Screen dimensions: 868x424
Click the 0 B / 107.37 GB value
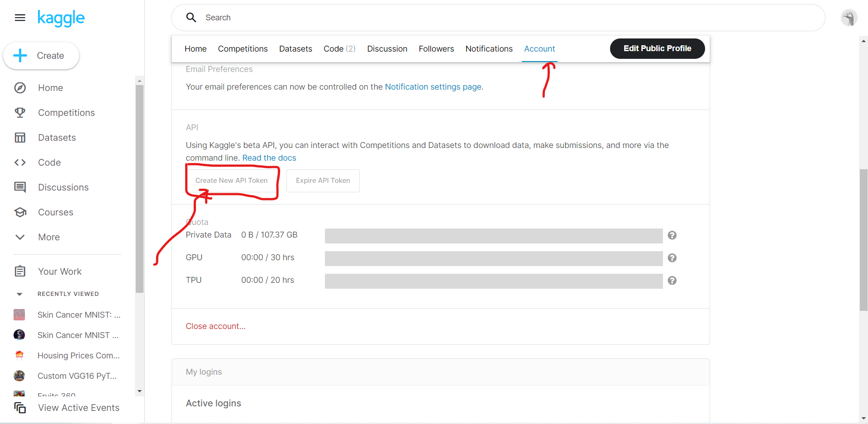coord(269,235)
